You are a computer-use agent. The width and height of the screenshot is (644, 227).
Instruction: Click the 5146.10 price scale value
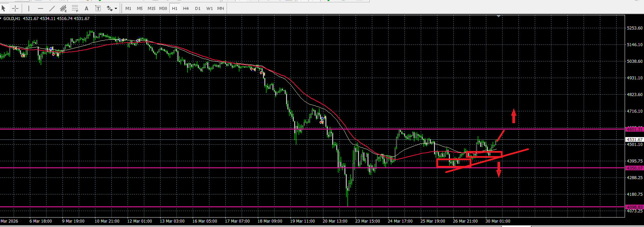pos(634,45)
